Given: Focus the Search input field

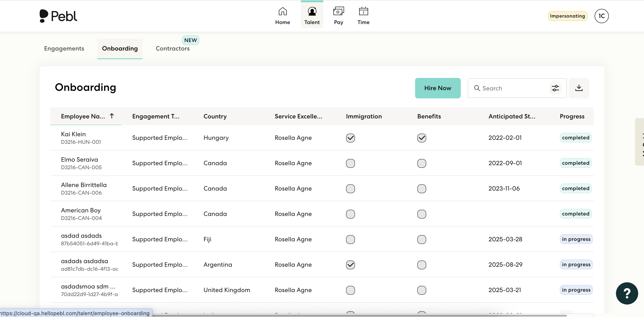Looking at the screenshot, I should point(512,88).
